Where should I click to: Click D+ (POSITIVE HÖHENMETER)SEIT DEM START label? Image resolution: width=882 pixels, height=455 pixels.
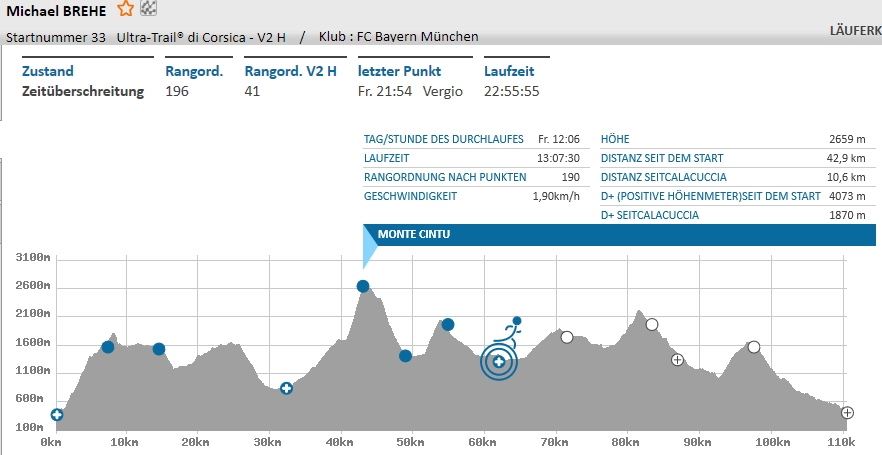[710, 196]
